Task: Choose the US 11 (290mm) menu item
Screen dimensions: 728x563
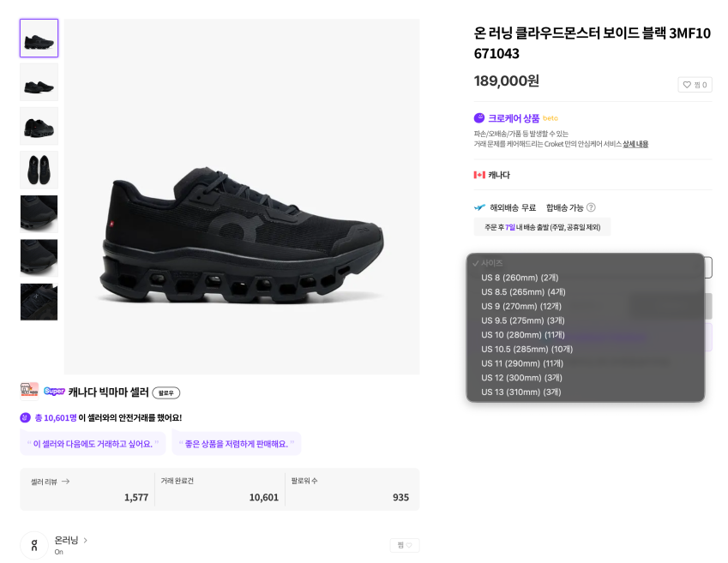Action: (522, 363)
